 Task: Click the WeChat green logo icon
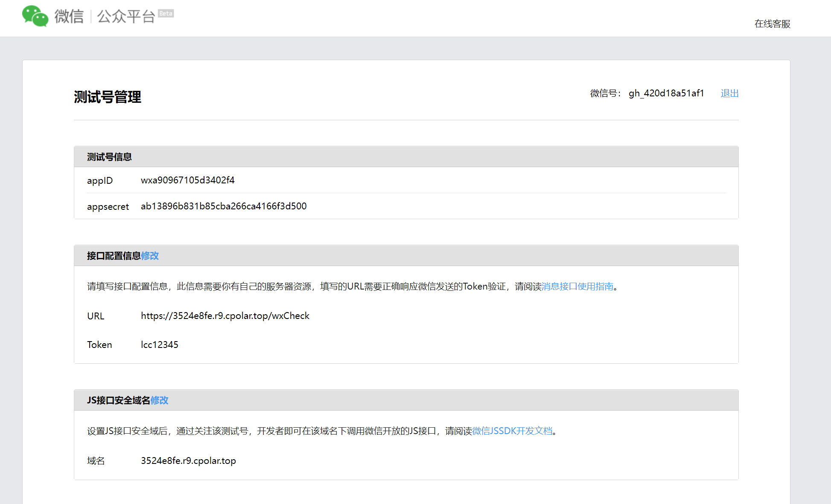35,16
